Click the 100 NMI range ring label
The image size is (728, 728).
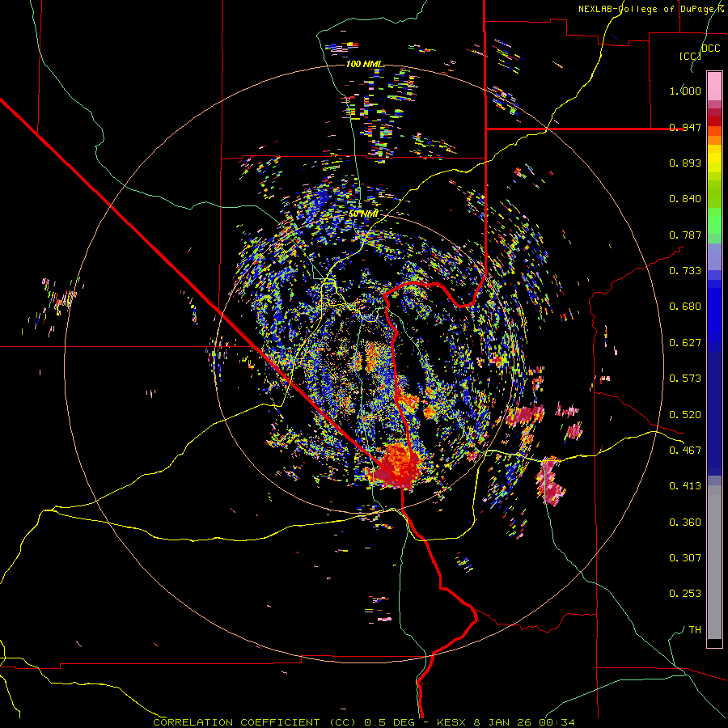pyautogui.click(x=364, y=64)
